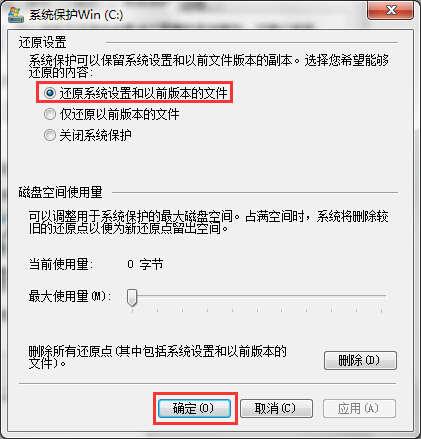Viewport: 421px width, 439px height.
Task: Select 还原系统设置和以前版本的文件 radio option
Action: pos(50,93)
